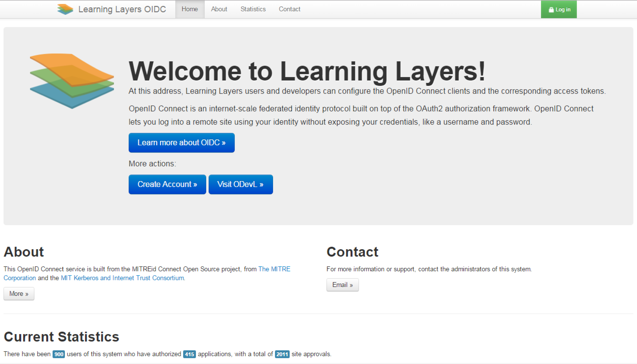Select the Home navigation tab
This screenshot has height=364, width=637.
(x=190, y=9)
